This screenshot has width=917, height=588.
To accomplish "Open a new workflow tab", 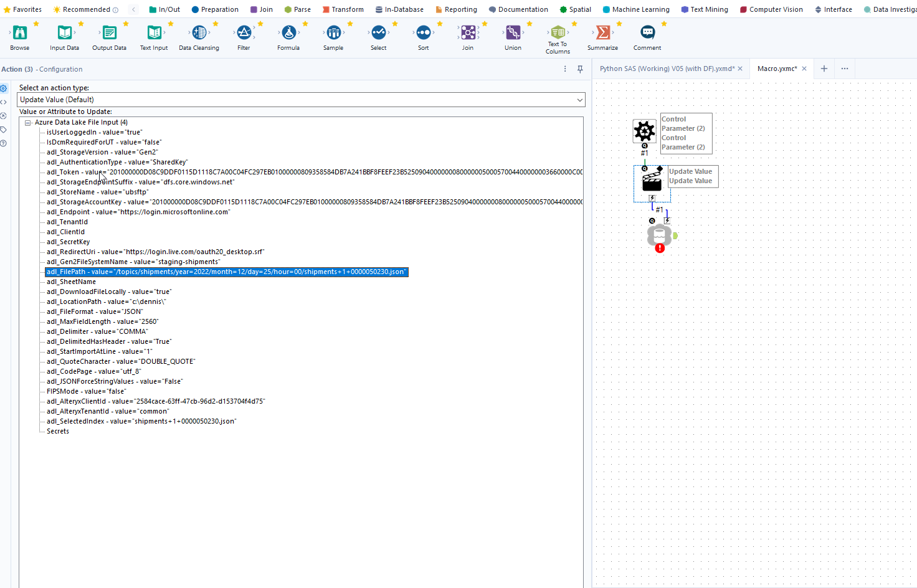I will pos(824,69).
